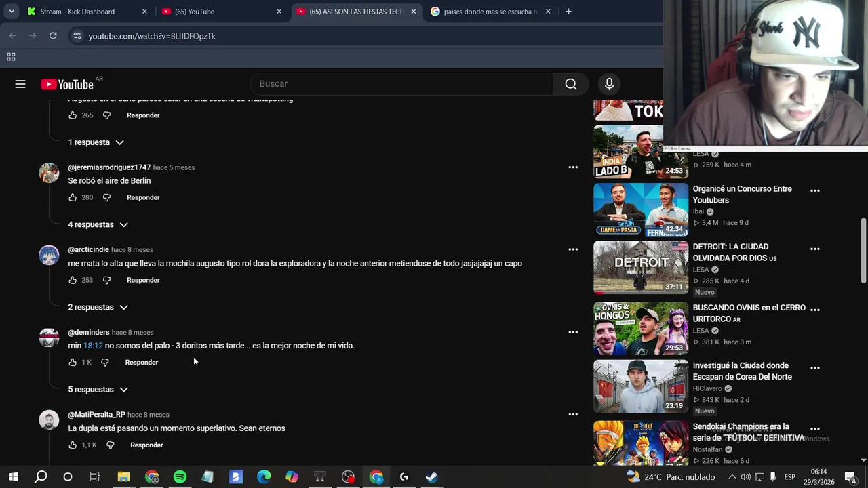Reply to the @arcticindie comment
The height and width of the screenshot is (488, 868).
(143, 280)
